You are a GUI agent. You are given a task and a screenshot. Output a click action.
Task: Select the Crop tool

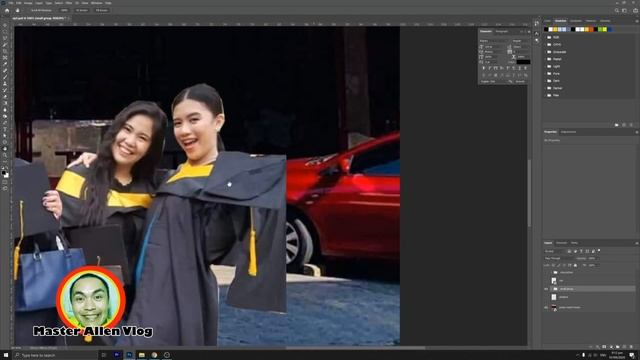5,51
